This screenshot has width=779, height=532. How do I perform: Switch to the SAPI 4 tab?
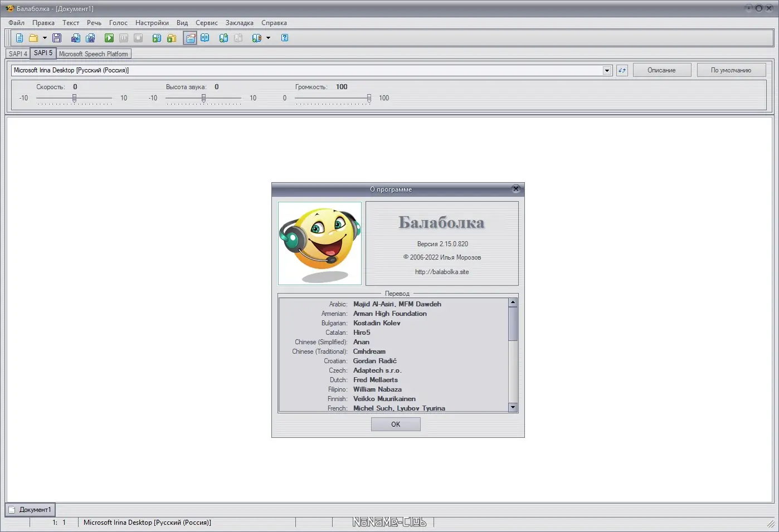pos(18,54)
